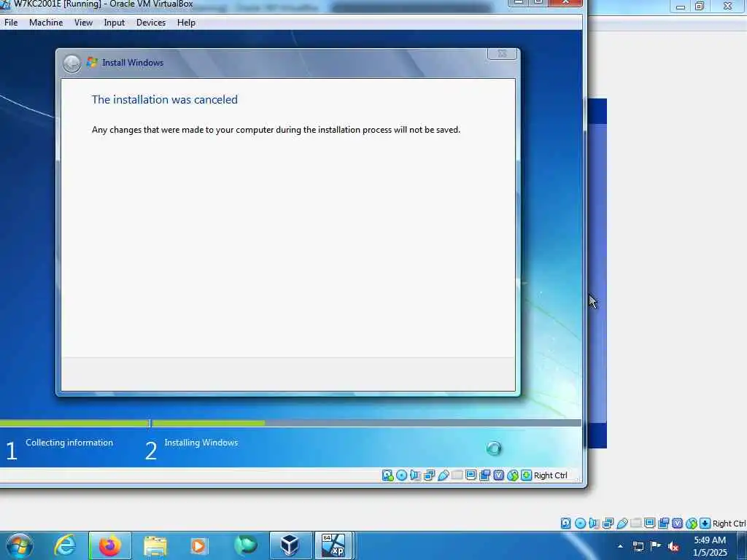Switch to Firefox on the taskbar
The width and height of the screenshot is (747, 560).
click(x=109, y=545)
